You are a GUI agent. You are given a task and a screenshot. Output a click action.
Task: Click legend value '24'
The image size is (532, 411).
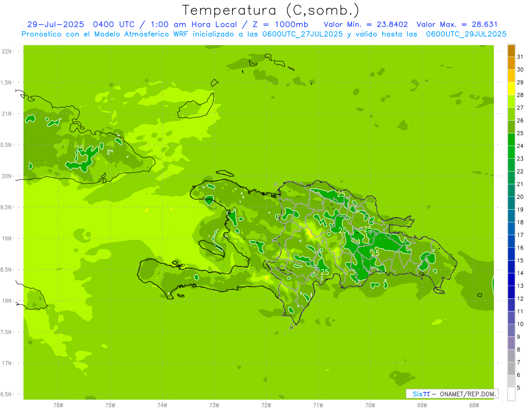click(x=520, y=146)
